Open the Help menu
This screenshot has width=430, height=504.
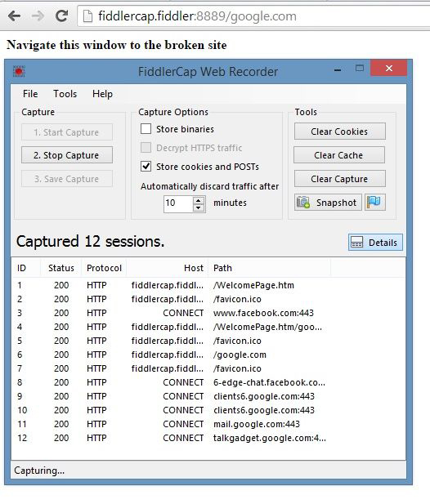(x=102, y=94)
